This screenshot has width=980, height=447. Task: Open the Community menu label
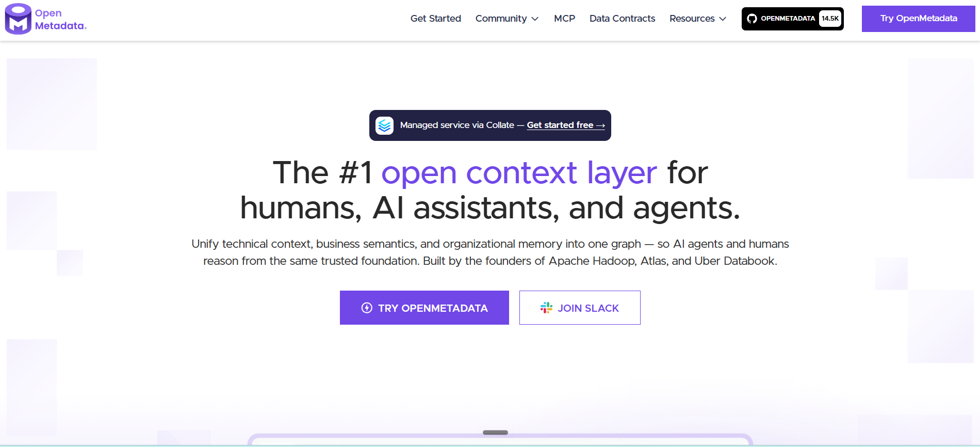(501, 19)
